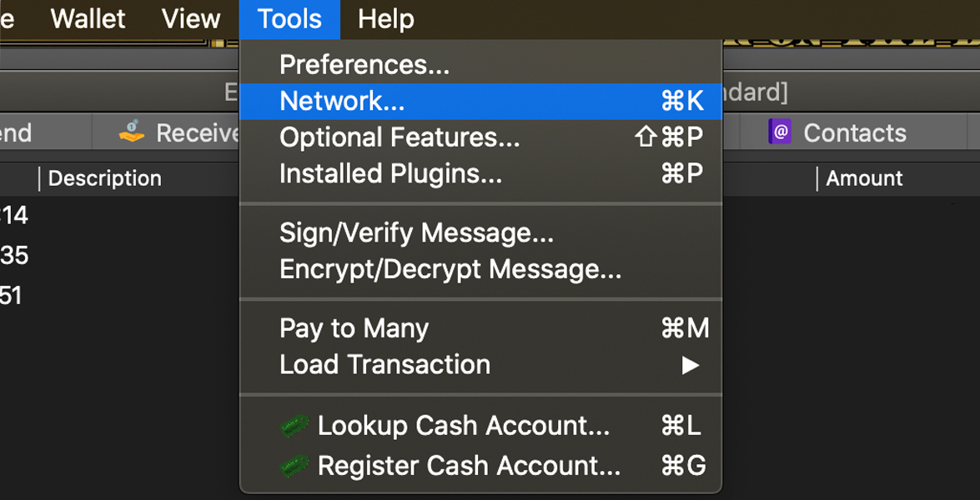Open the View menu

pyautogui.click(x=191, y=19)
